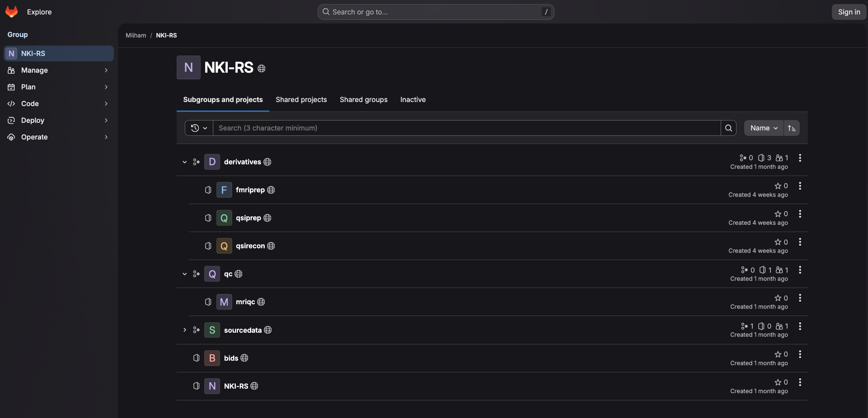Collapse the derivatives subgroup
Viewport: 868px width, 418px height.
[184, 162]
